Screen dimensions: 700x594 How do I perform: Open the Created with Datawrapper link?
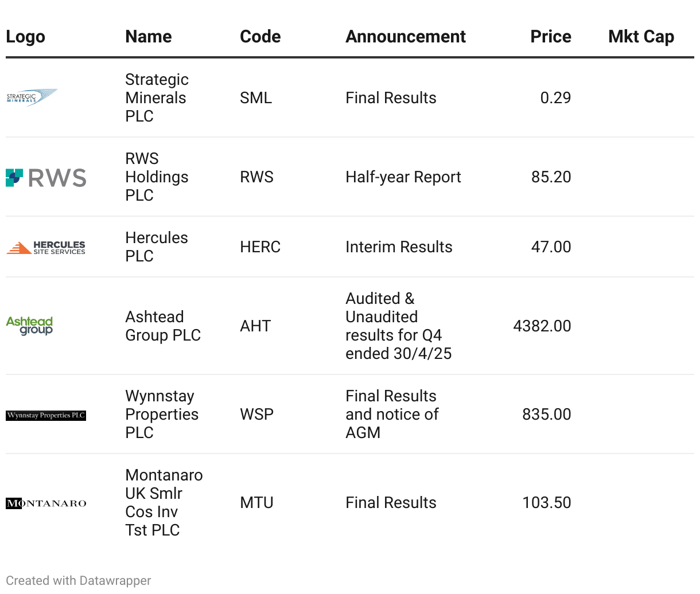coord(79,580)
